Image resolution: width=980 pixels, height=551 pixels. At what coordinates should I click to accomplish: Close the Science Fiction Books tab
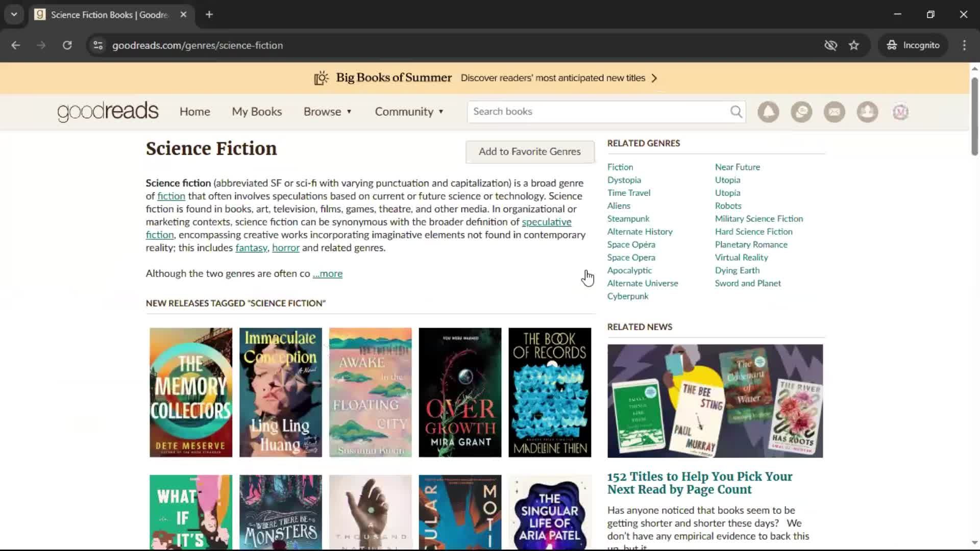[x=183, y=15]
